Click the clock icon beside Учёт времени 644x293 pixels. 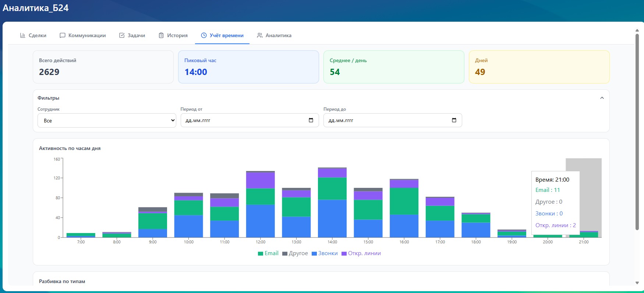pyautogui.click(x=204, y=35)
